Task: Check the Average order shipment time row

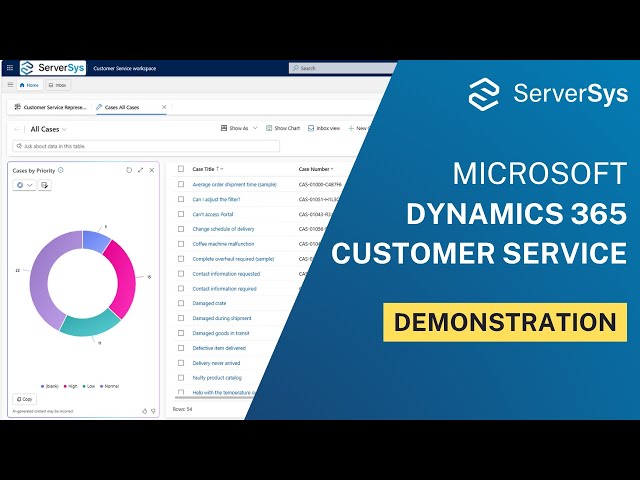Action: click(181, 184)
